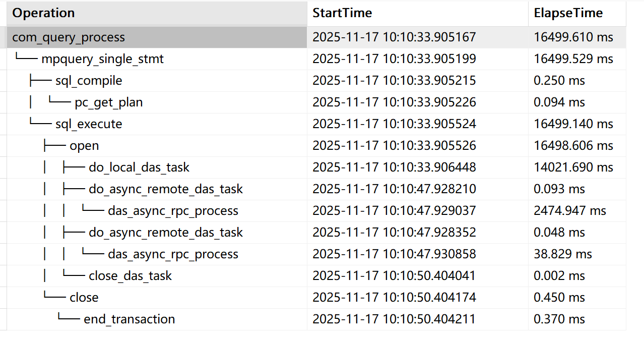
Task: Select the sql_compile operation
Action: 89,81
